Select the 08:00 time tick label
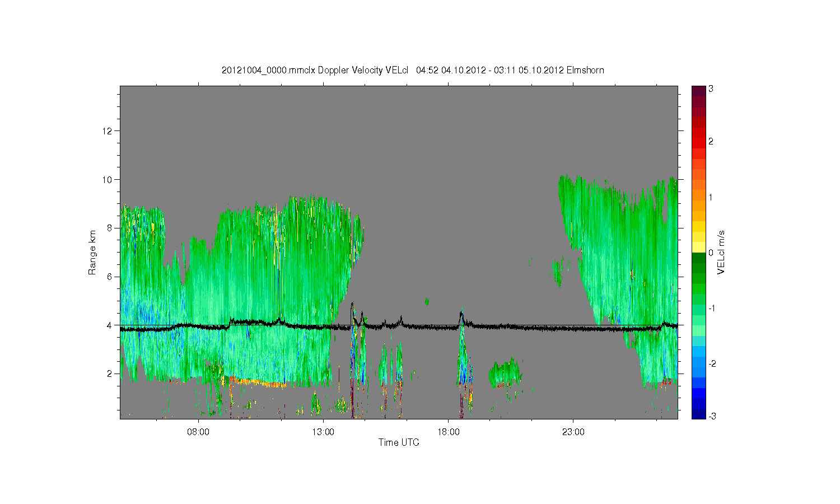840x504 pixels. click(x=198, y=432)
